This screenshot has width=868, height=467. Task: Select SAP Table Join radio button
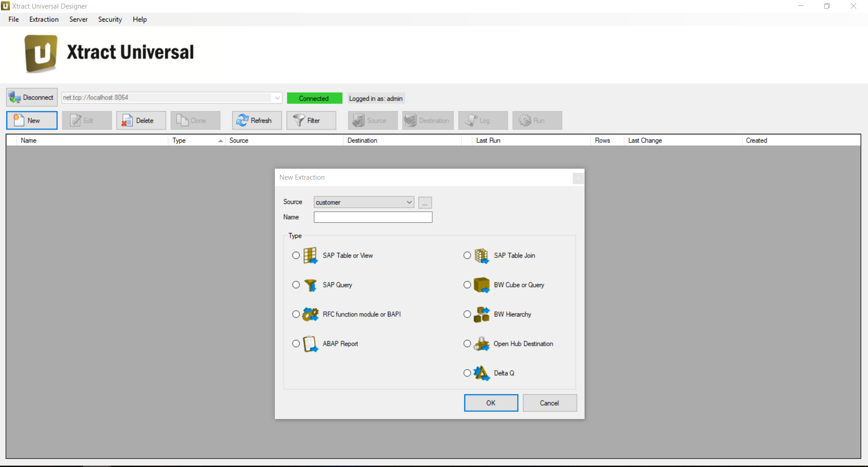pos(467,255)
